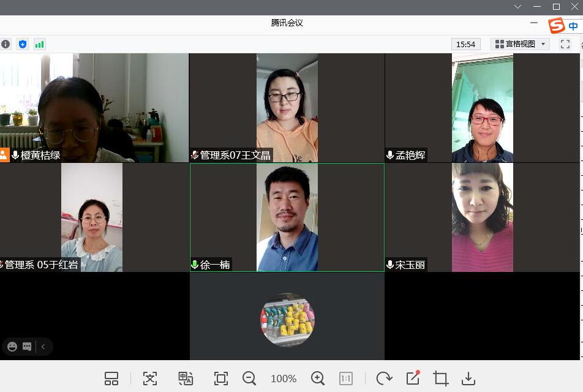Expand the chevron menu in the outer title bar
The width and height of the screenshot is (583, 392).
click(517, 7)
